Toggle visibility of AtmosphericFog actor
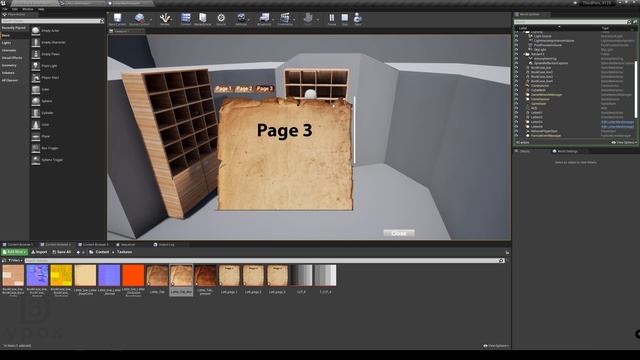Screen dimensions: 640x360 click(x=516, y=59)
